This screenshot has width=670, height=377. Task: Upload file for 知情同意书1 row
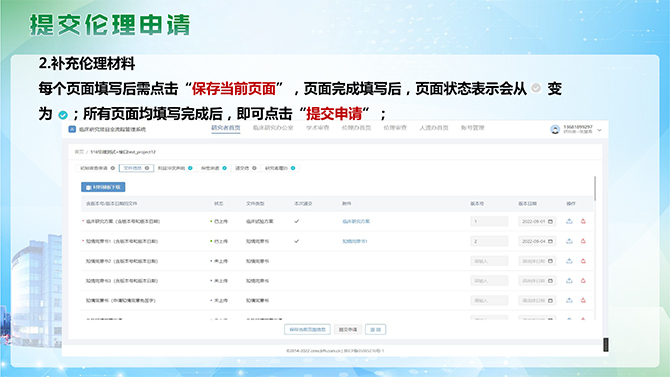pyautogui.click(x=569, y=241)
